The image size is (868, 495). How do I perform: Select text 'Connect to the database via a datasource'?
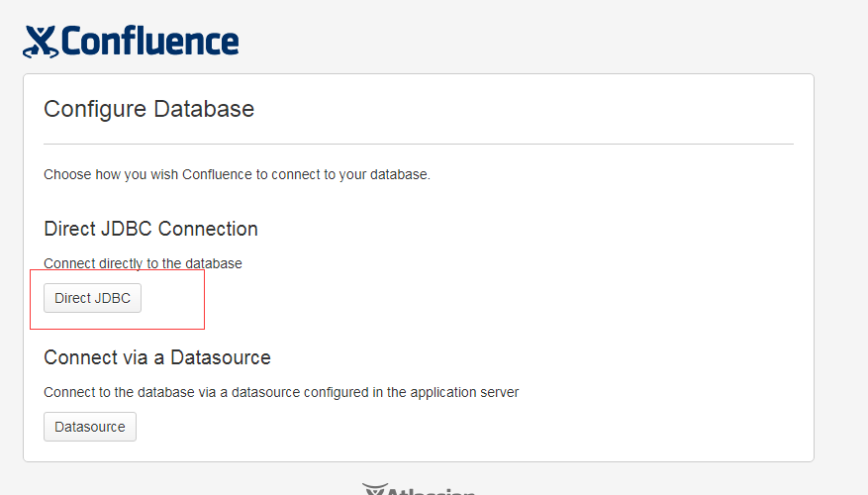pyautogui.click(x=172, y=393)
